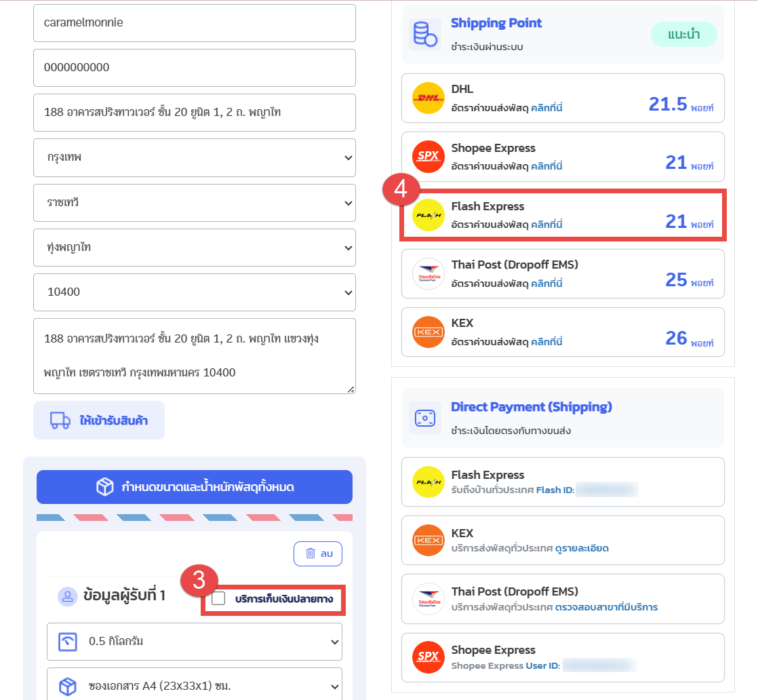Image resolution: width=758 pixels, height=700 pixels.
Task: Click the trash icon on the ลบ button
Action: point(310,553)
